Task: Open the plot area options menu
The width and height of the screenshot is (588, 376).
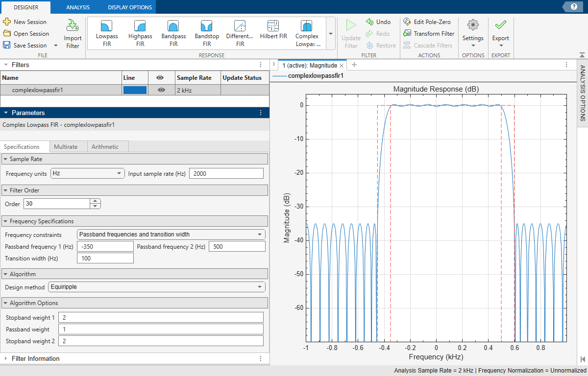Action: (567, 65)
